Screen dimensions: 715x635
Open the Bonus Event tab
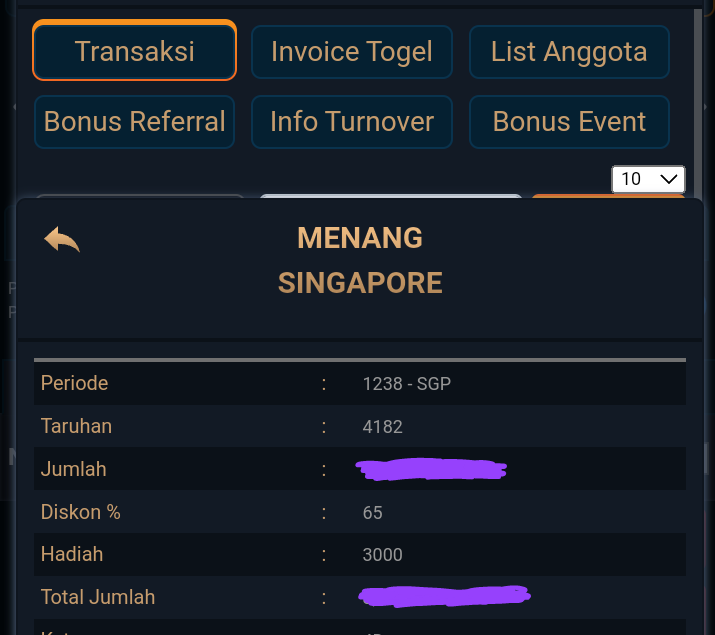pos(569,122)
